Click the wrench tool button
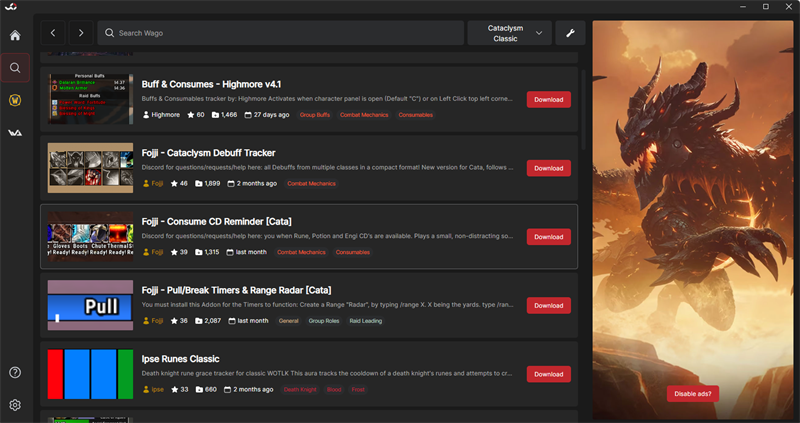800x423 pixels. click(570, 33)
